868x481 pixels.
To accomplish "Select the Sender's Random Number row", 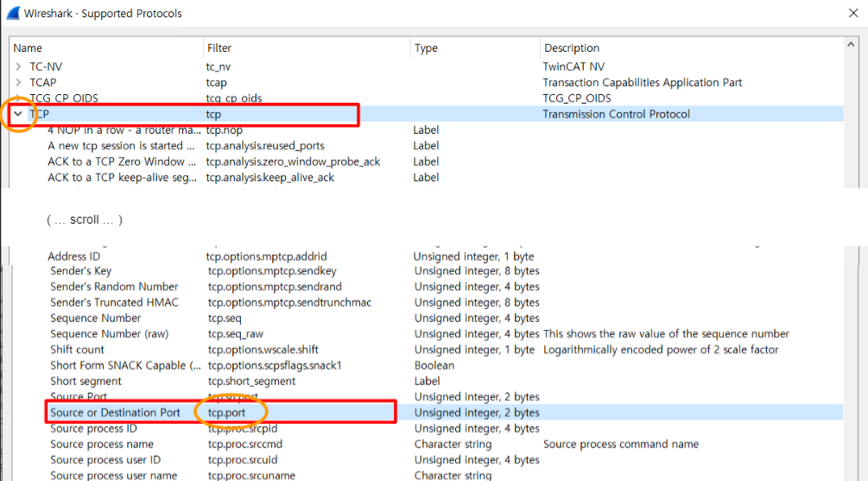I will pyautogui.click(x=114, y=287).
